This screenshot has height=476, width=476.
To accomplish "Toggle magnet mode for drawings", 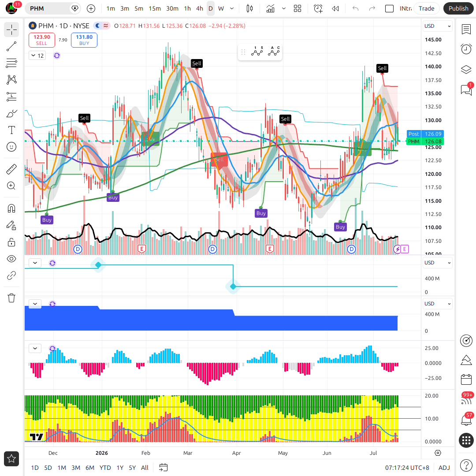I will [x=11, y=208].
